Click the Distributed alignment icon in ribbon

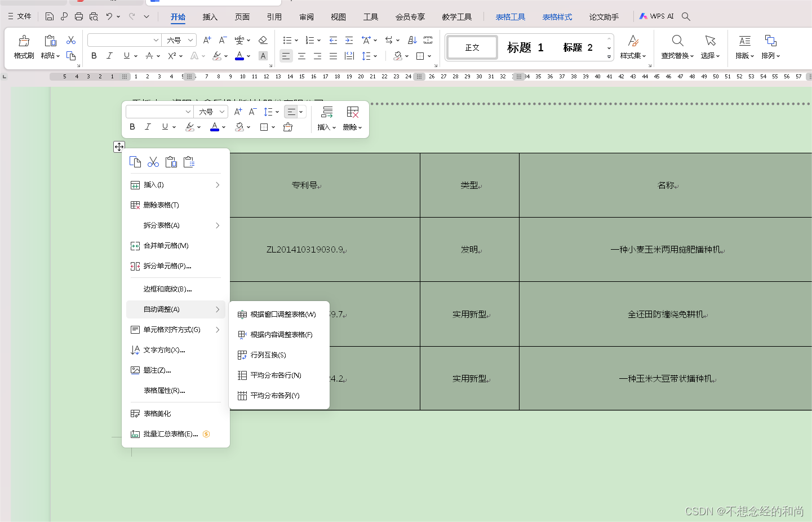349,56
